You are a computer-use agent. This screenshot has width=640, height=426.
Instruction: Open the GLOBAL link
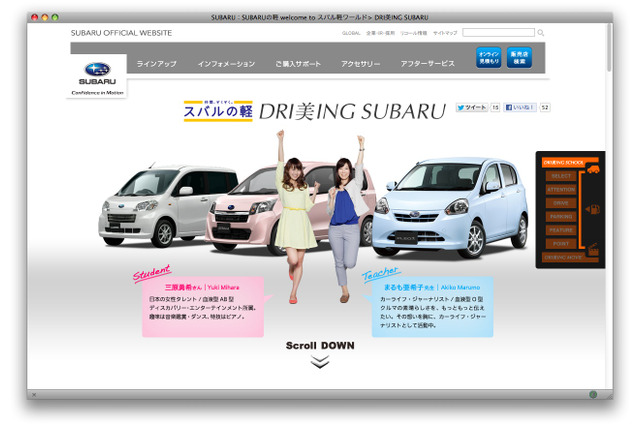pos(351,33)
